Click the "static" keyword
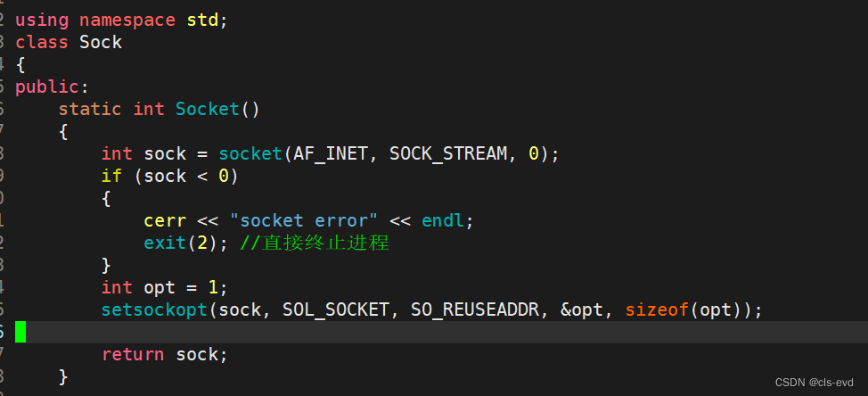 pyautogui.click(x=90, y=109)
